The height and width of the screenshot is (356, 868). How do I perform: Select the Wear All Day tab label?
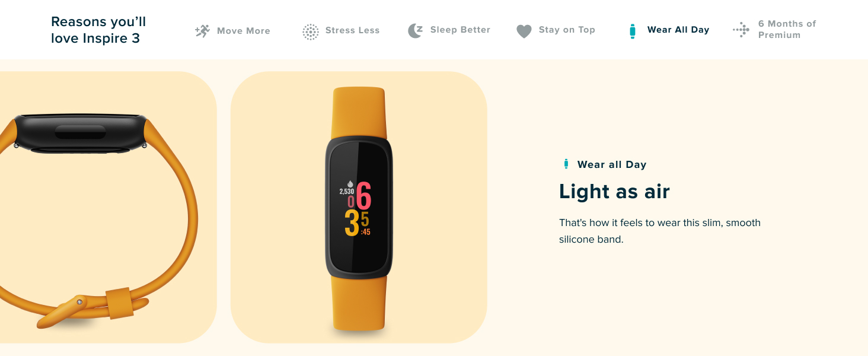[678, 30]
